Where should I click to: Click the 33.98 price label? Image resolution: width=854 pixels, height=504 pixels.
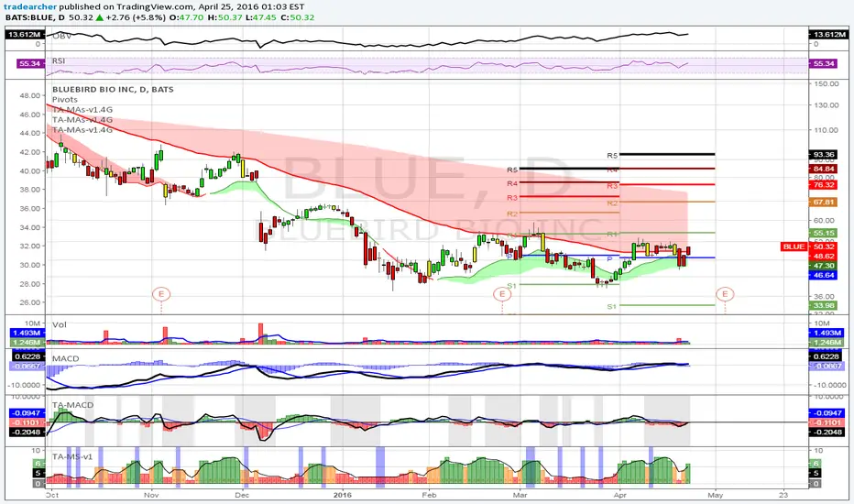(x=824, y=306)
